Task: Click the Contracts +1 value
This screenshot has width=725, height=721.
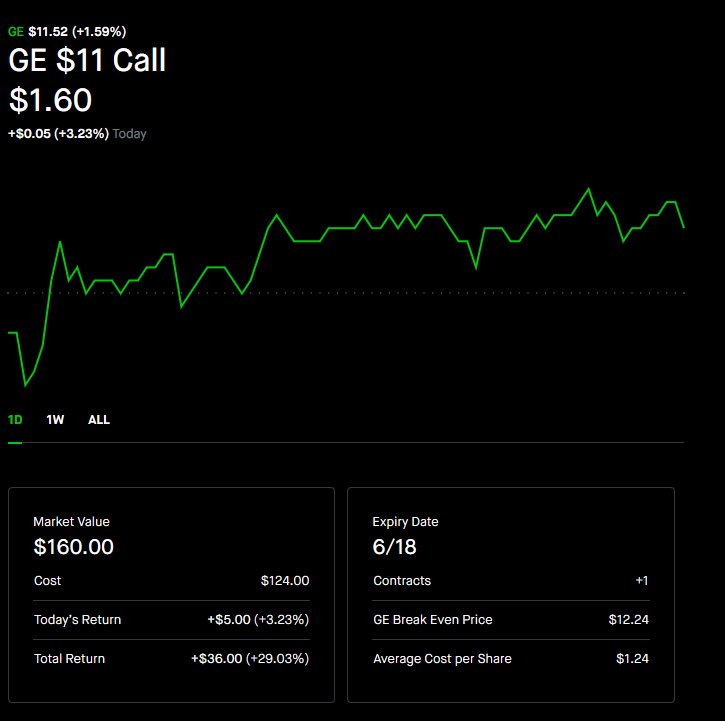Action: point(642,581)
